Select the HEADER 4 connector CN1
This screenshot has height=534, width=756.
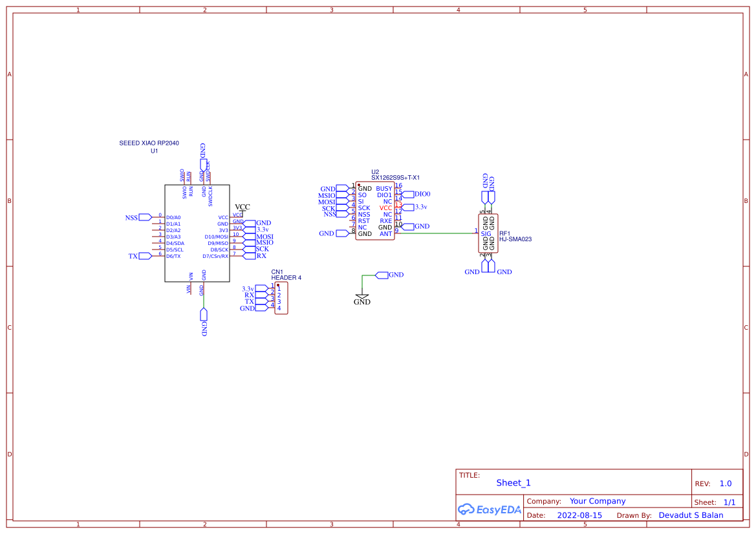tap(281, 299)
